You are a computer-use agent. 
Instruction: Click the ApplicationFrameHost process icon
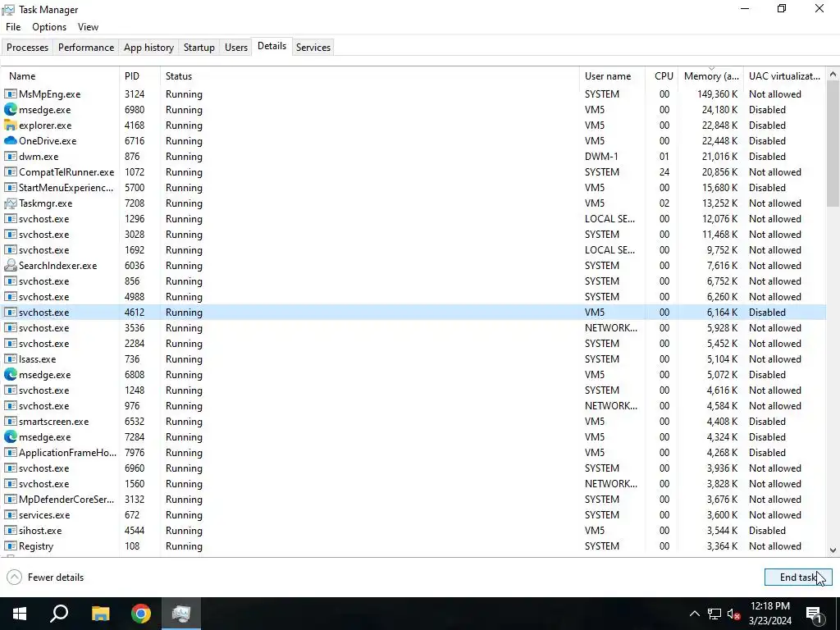point(10,452)
